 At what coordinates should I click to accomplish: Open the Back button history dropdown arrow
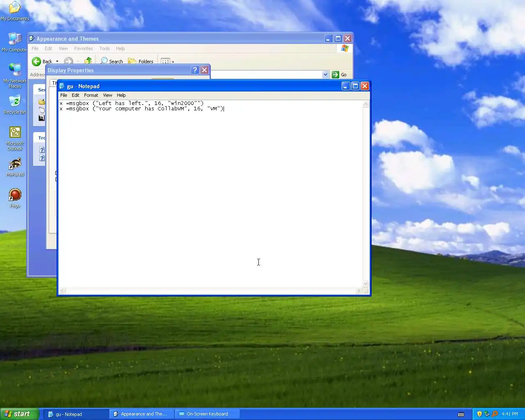[x=57, y=62]
